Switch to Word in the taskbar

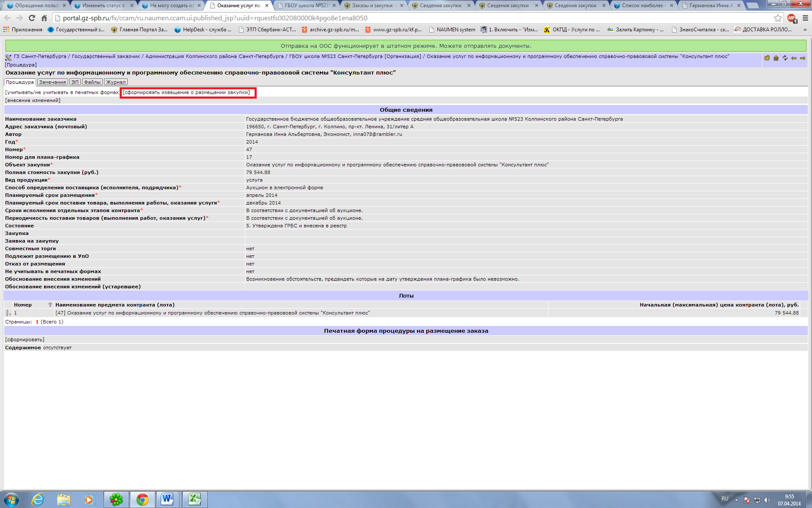tap(168, 500)
